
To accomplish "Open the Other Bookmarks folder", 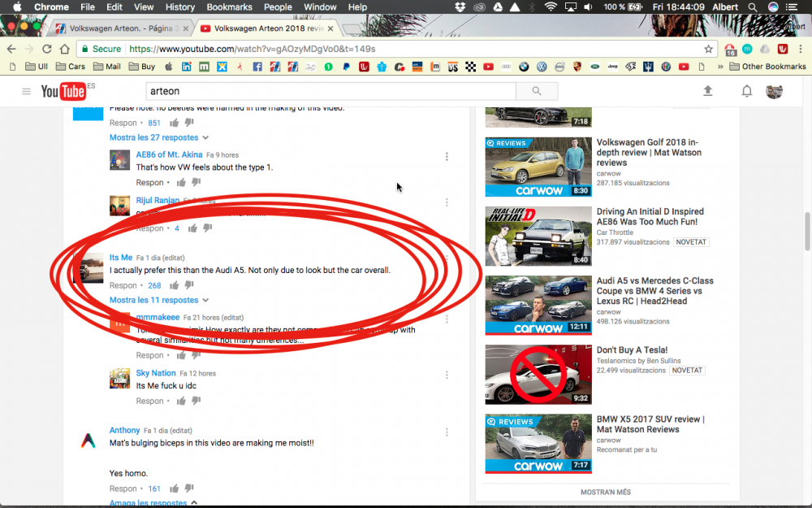I will pyautogui.click(x=767, y=67).
